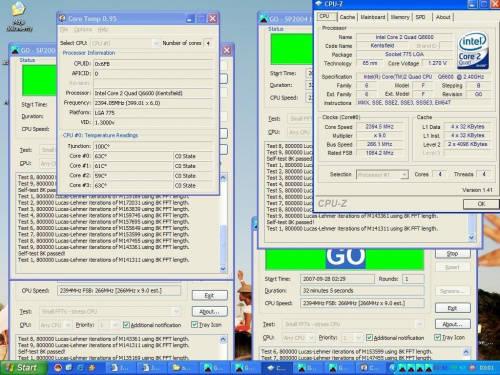Click the CPU-Z title bar icon

coord(319,4)
